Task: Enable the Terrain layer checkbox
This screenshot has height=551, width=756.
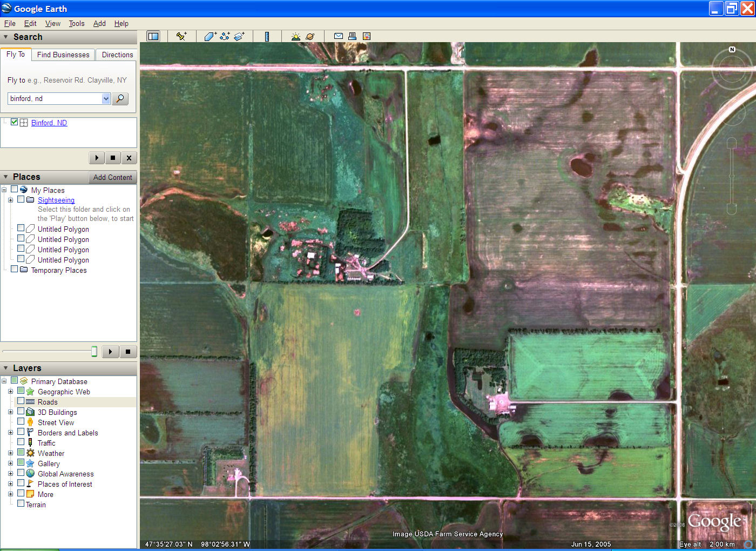Action: [21, 504]
